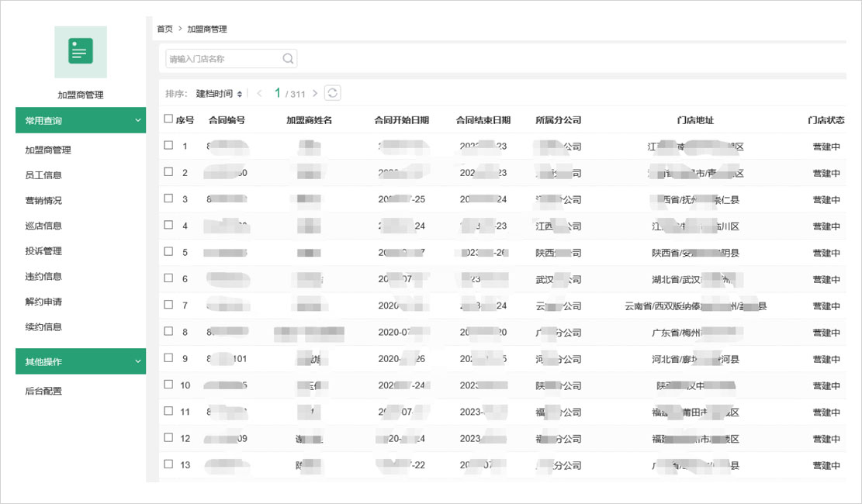
Task: Click the green document logo icon
Action: coord(81,51)
